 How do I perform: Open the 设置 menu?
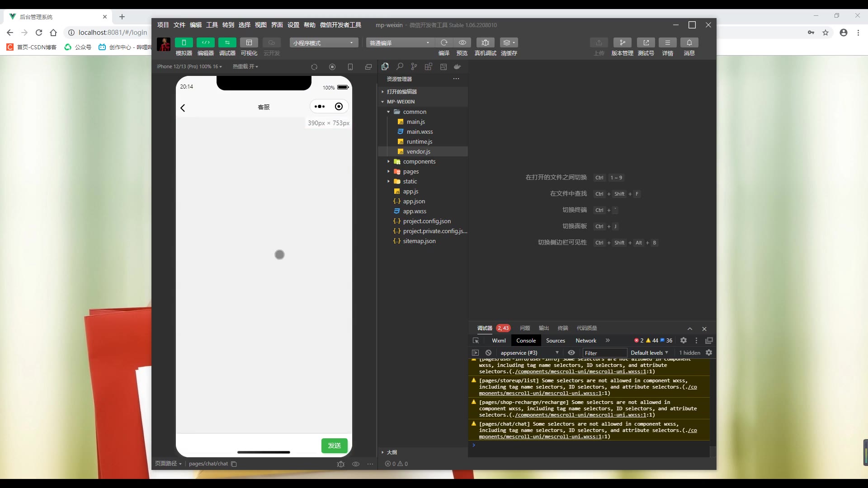[293, 25]
